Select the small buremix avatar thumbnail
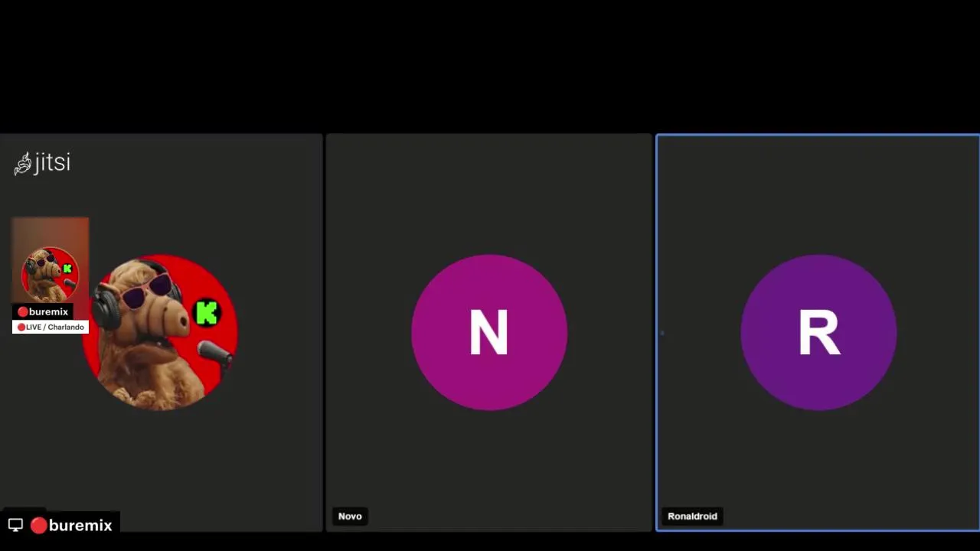Viewport: 980px width, 551px height. (x=50, y=274)
